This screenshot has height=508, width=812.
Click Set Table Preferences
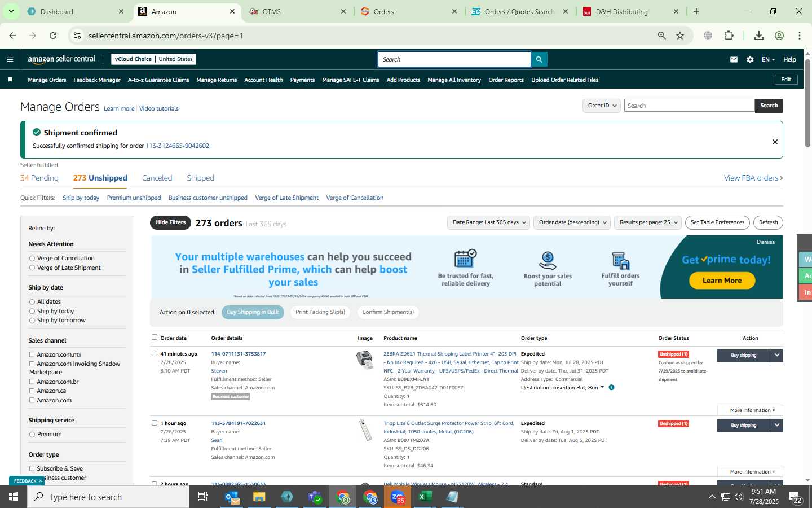coord(717,222)
